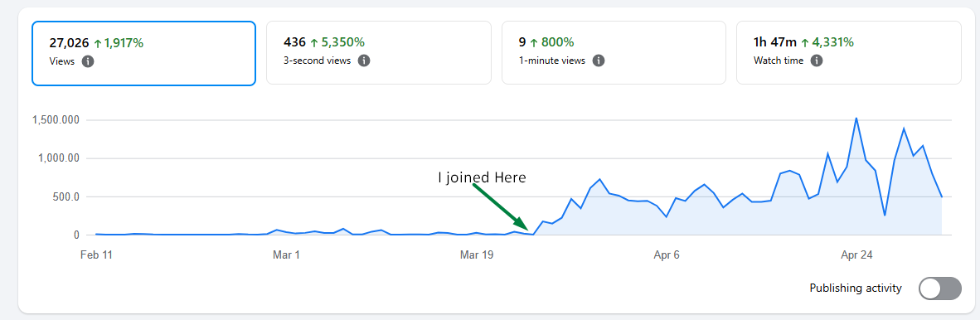The width and height of the screenshot is (980, 320).
Task: Click the 1h 47m watch time value
Action: click(x=775, y=42)
